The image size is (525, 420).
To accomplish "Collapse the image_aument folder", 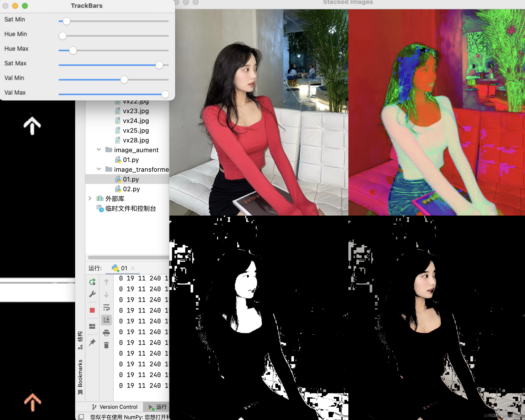I will pyautogui.click(x=99, y=150).
